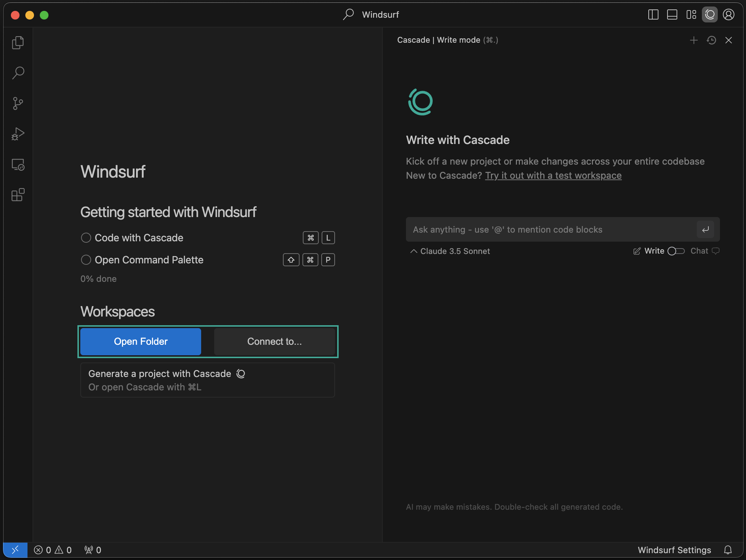This screenshot has width=746, height=560.
Task: Expand the Claude 3.5 Sonnet model selector
Action: 450,251
